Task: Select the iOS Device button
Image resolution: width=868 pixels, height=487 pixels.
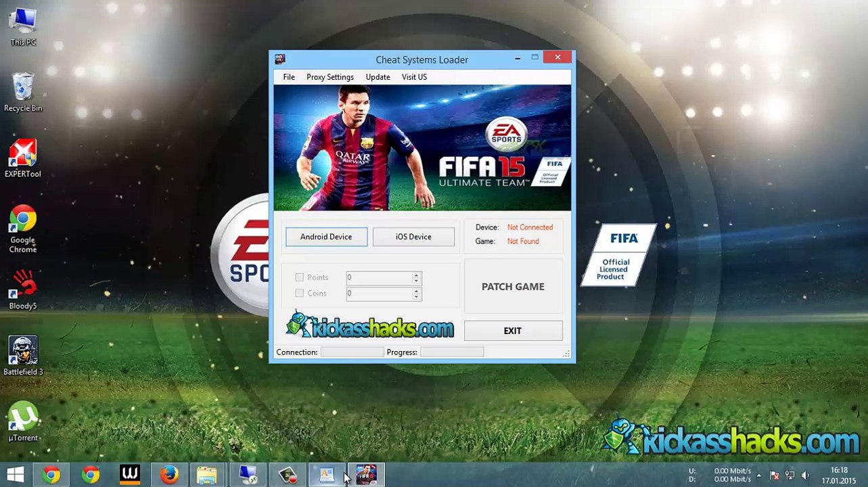Action: [x=413, y=237]
